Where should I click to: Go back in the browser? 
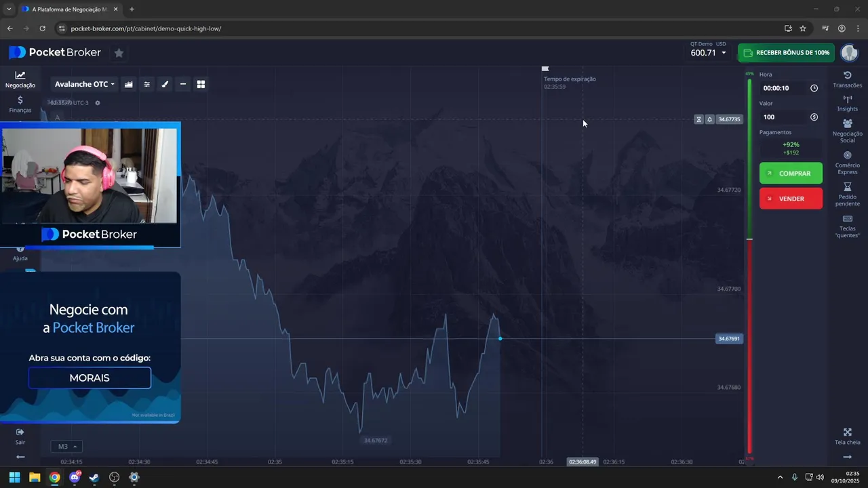tap(9, 28)
